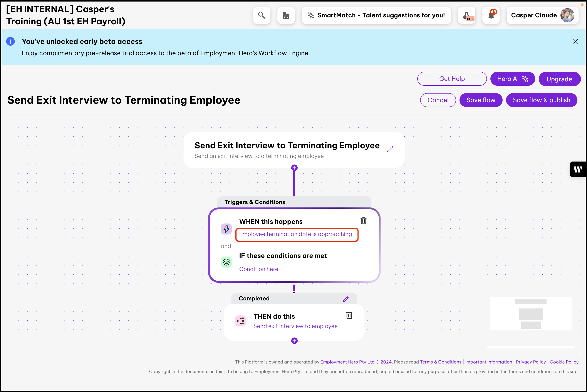
Task: Open the Casper Claude profile menu
Action: (x=542, y=15)
